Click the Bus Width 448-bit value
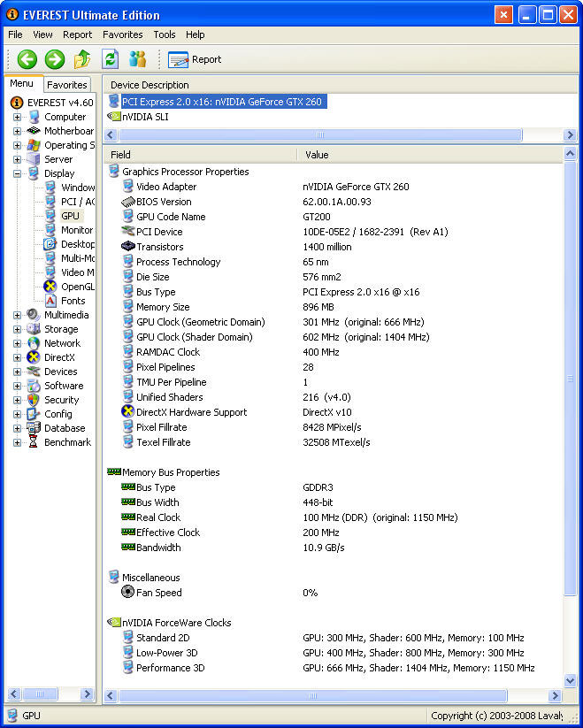The width and height of the screenshot is (583, 728). tap(318, 502)
